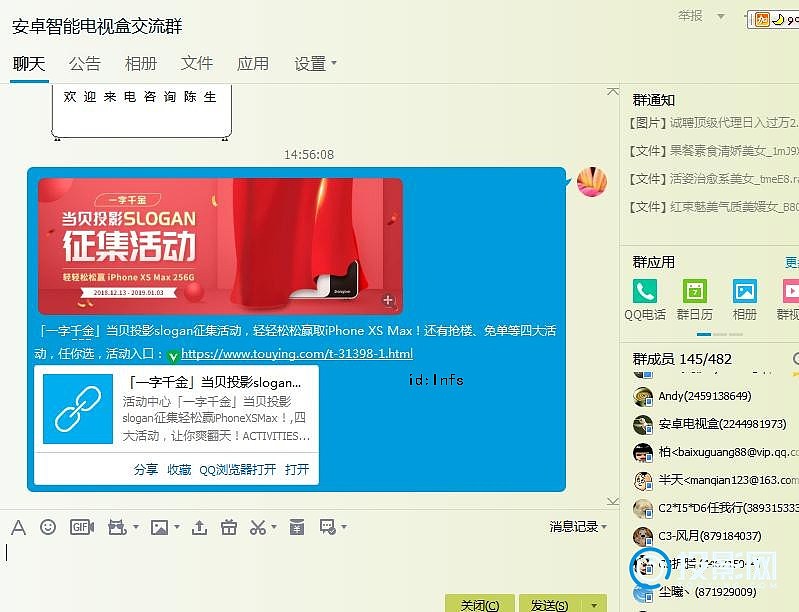The width and height of the screenshot is (799, 612).
Task: Open file notice 红束慈美气质美媛女
Action: click(x=713, y=207)
